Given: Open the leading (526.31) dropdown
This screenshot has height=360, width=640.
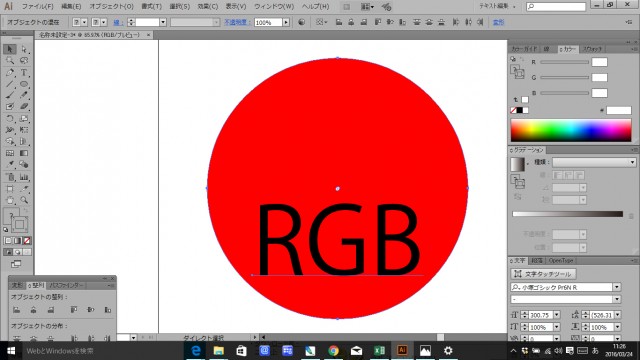Looking at the screenshot, I should click(x=618, y=315).
